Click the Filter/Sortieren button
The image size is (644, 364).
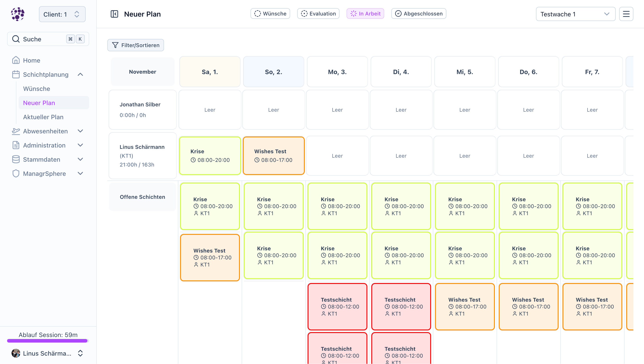136,45
